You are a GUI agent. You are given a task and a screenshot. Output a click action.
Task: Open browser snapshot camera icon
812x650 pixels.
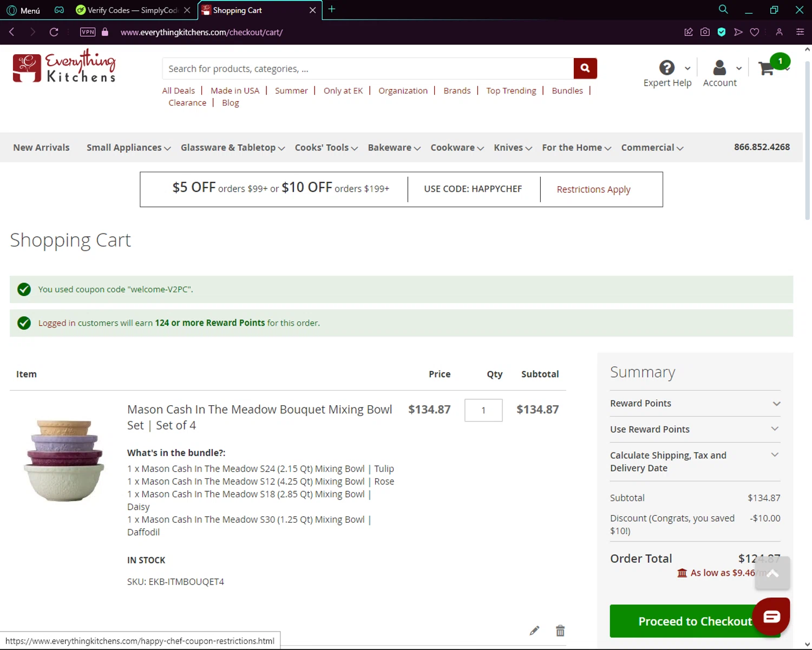(x=705, y=32)
